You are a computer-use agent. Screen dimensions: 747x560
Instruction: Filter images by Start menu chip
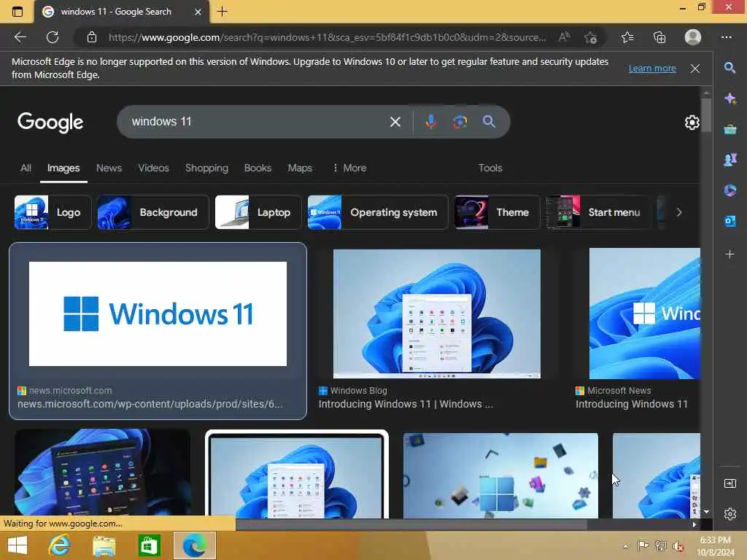tap(598, 212)
